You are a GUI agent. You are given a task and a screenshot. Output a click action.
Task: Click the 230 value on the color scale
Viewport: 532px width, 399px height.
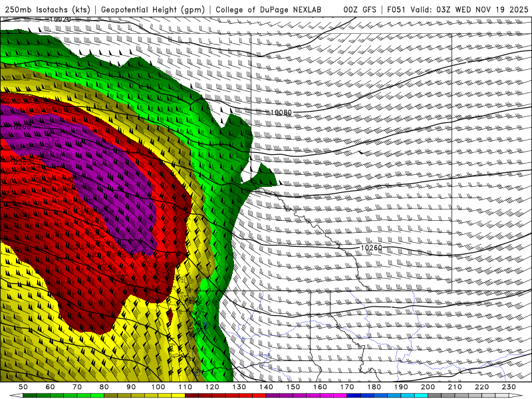tap(509, 387)
